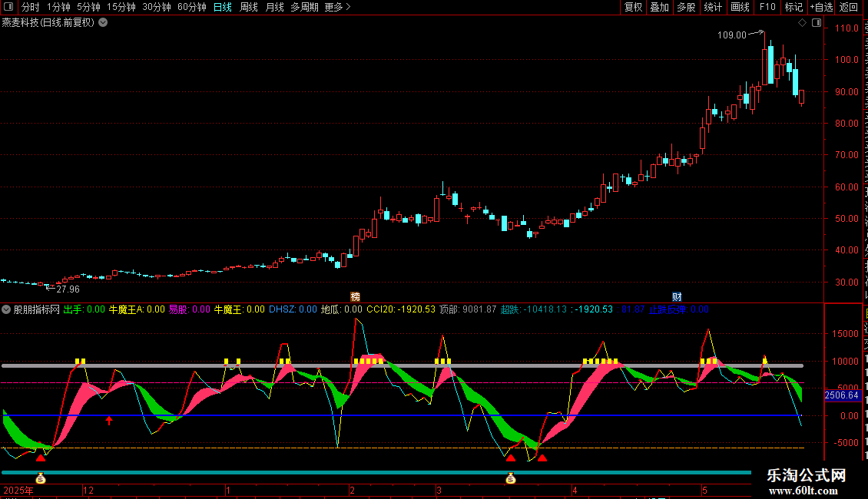Click the diamond icon at chart top right
Screen dimensions: 868x499
[x=802, y=23]
